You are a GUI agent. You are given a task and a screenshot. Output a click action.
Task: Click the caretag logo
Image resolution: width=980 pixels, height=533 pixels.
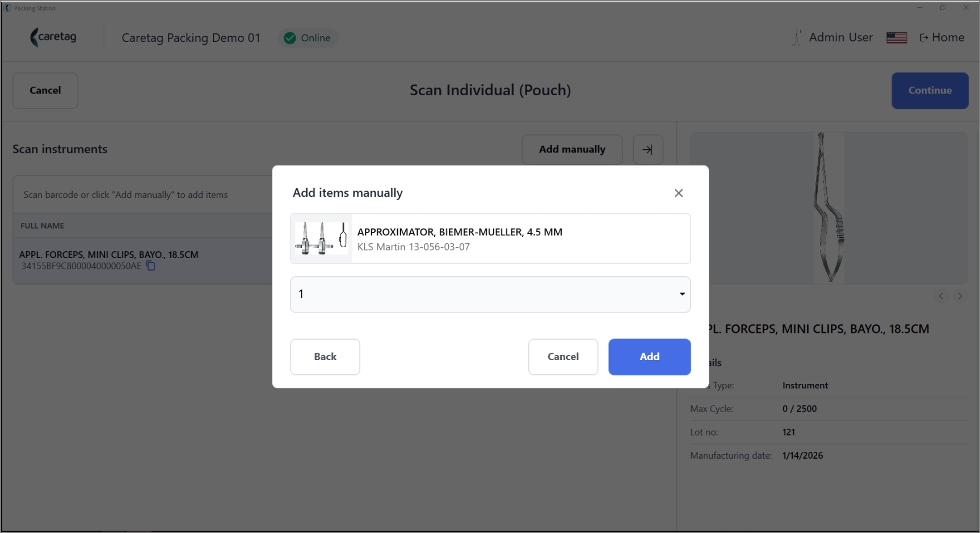[x=53, y=37]
